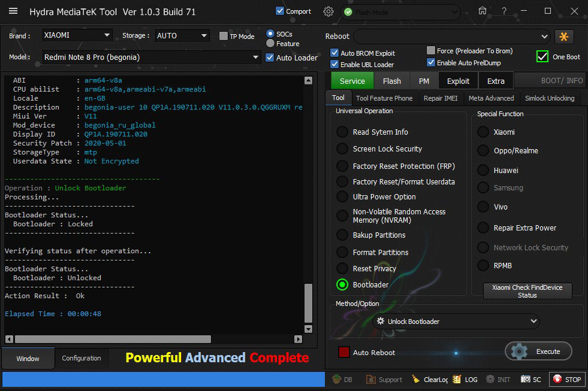Click the question mark help icon

(x=504, y=11)
